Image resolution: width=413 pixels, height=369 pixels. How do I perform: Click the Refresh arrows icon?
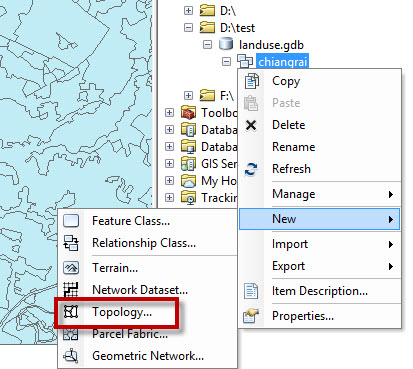click(x=251, y=169)
